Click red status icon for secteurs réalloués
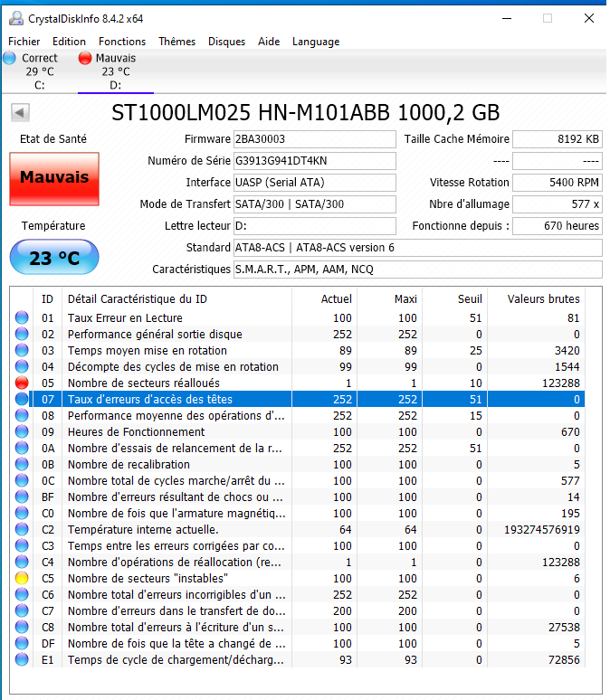610x700 pixels. pyautogui.click(x=22, y=383)
